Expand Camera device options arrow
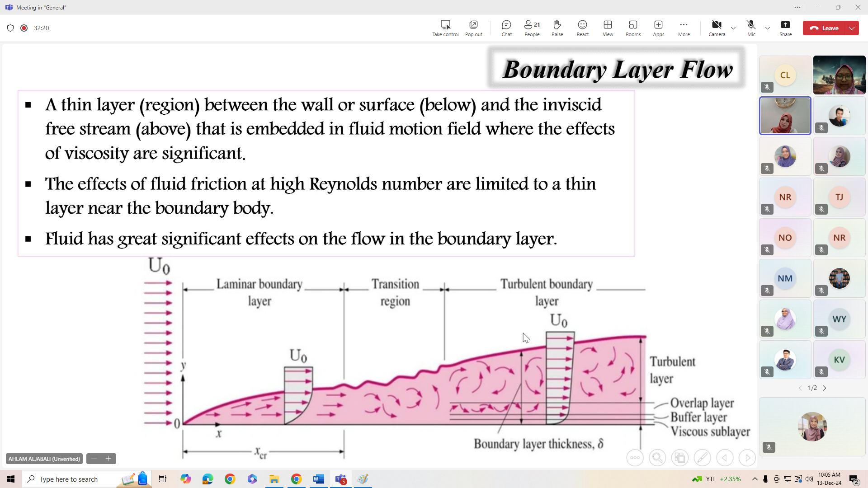The image size is (868, 488). coord(733,28)
